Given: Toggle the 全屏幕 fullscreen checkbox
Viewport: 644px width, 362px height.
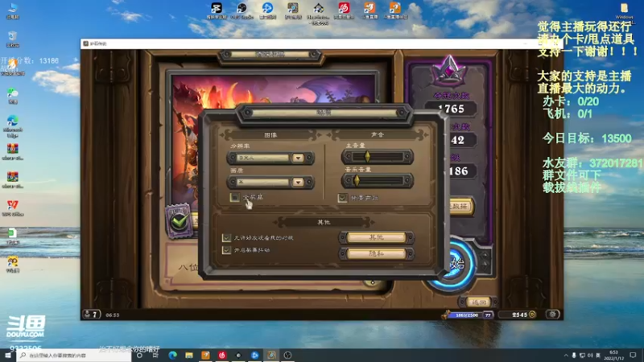Looking at the screenshot, I should coord(234,197).
